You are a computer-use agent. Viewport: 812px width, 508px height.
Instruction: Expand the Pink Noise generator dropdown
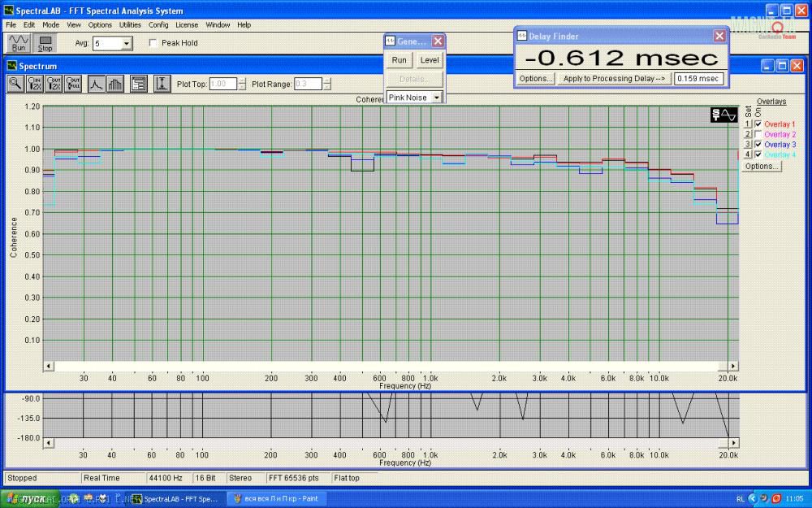coord(437,98)
